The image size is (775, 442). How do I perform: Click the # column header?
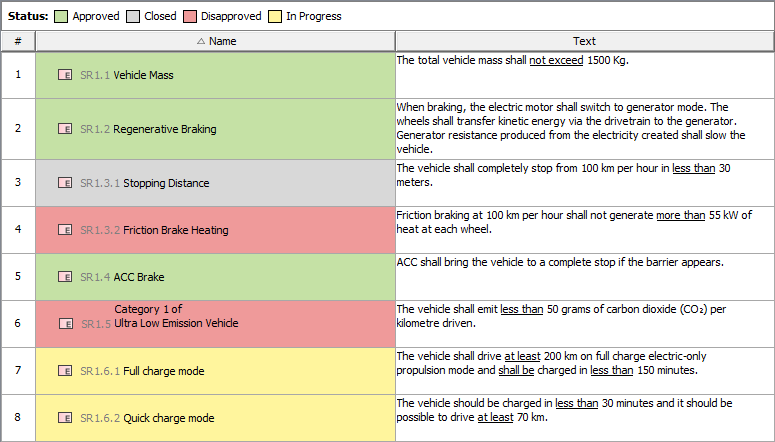pos(18,41)
